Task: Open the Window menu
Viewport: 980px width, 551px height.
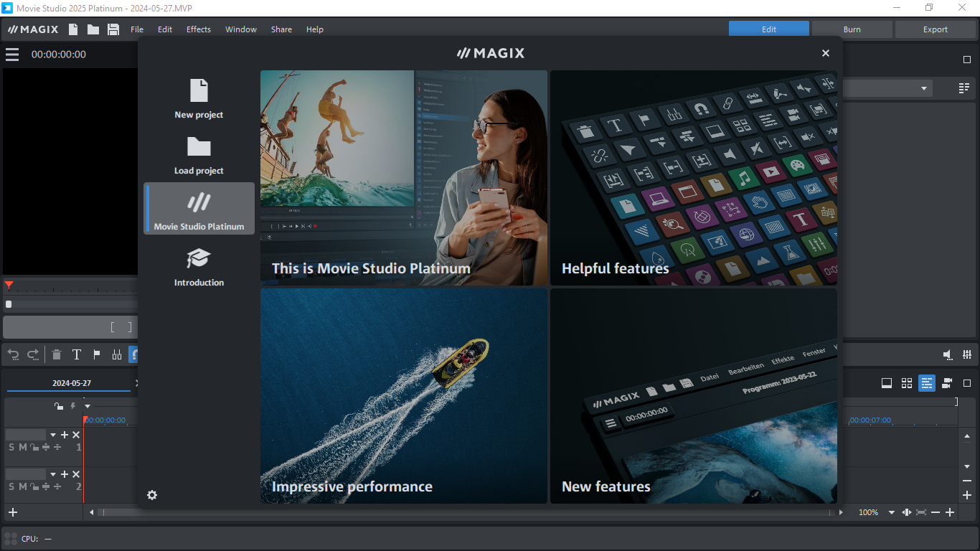Action: pos(241,29)
